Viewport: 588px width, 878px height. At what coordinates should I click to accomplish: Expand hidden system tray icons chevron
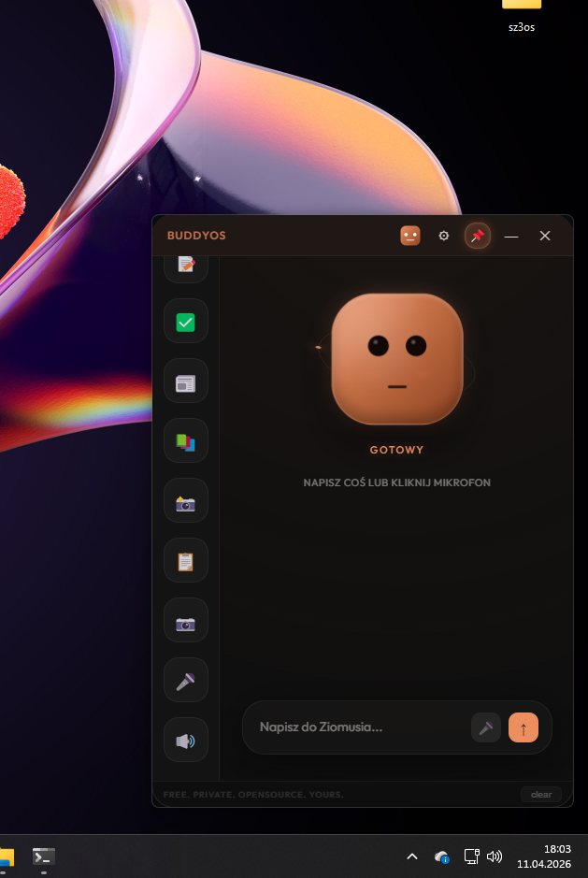coord(411,856)
